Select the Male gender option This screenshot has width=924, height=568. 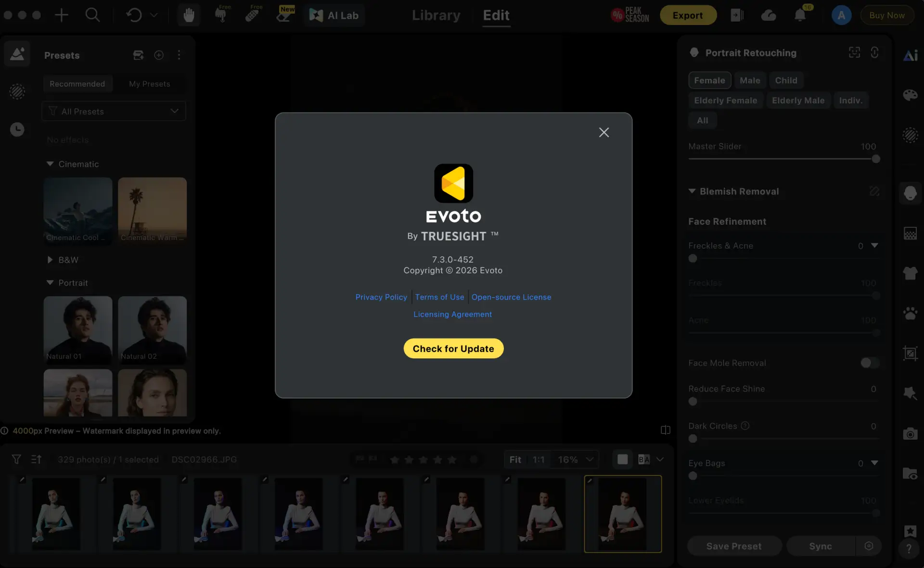click(750, 80)
